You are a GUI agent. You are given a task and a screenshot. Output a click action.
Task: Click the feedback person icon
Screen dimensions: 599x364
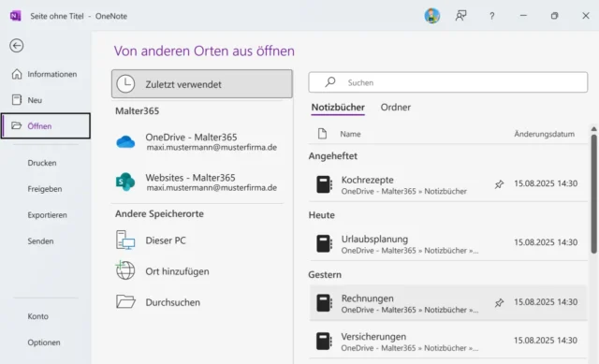pos(460,16)
